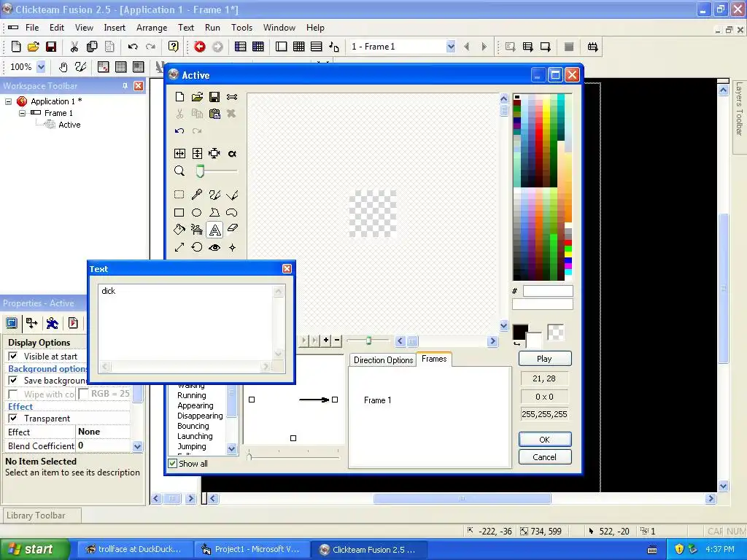Click the Crop tool icon
The image size is (747, 560).
coord(214,153)
